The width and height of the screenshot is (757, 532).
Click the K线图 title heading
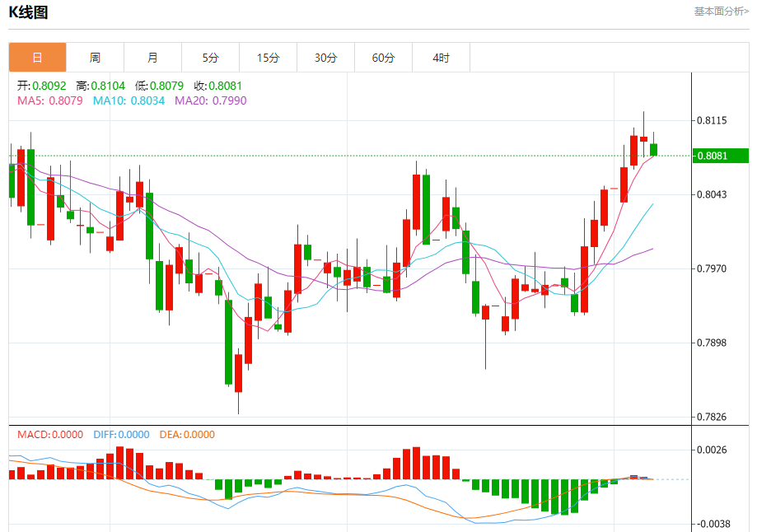(x=29, y=12)
